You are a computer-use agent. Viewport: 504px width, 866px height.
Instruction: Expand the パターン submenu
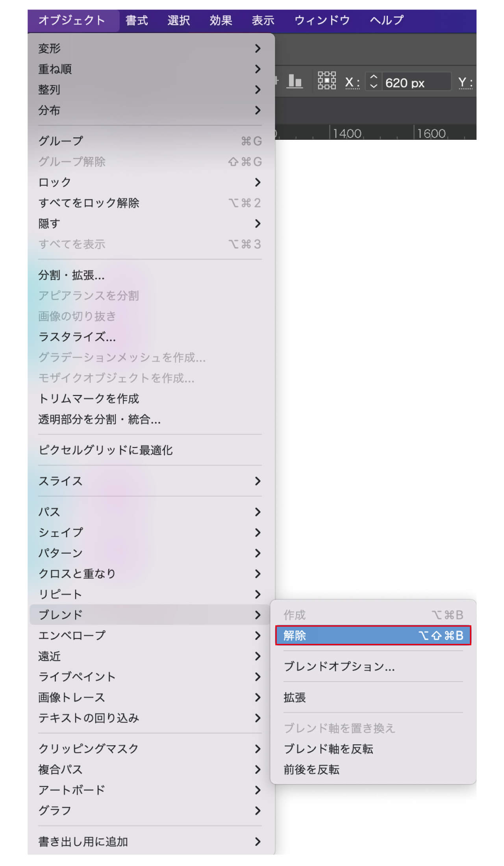pyautogui.click(x=150, y=553)
